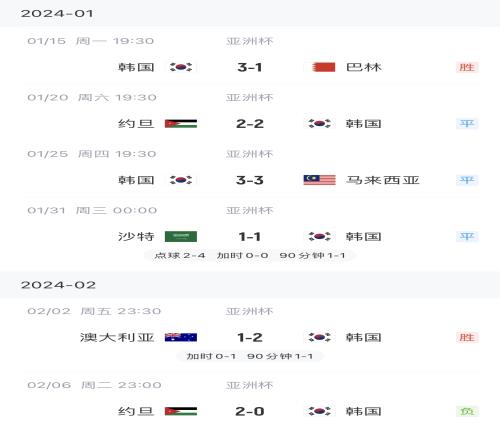Click 亚洲杯 label of the 01/31 match
500x440 pixels.
coord(250,210)
